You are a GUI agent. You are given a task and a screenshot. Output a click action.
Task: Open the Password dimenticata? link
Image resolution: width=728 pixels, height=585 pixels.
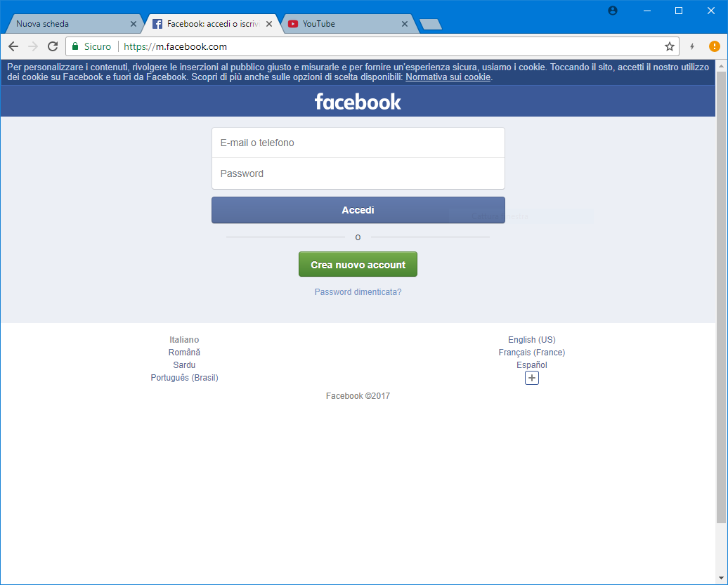pos(358,292)
